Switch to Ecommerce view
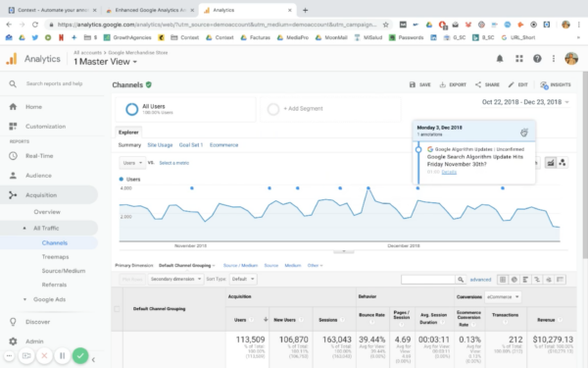 point(223,145)
